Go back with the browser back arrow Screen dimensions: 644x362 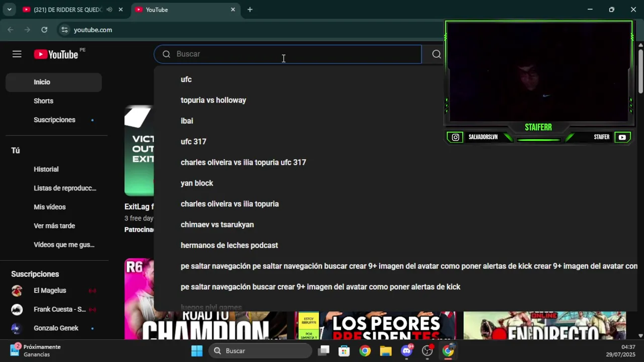pyautogui.click(x=11, y=30)
